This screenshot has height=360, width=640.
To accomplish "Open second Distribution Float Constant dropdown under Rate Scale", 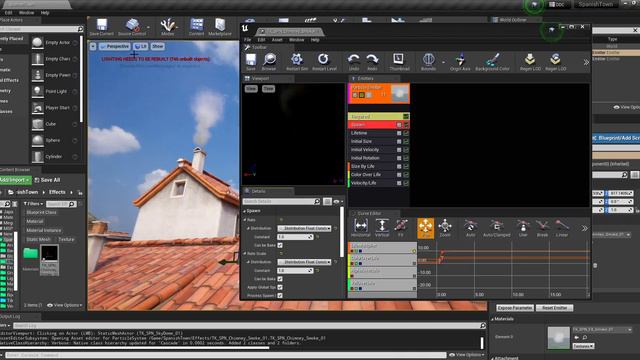I will (305, 262).
